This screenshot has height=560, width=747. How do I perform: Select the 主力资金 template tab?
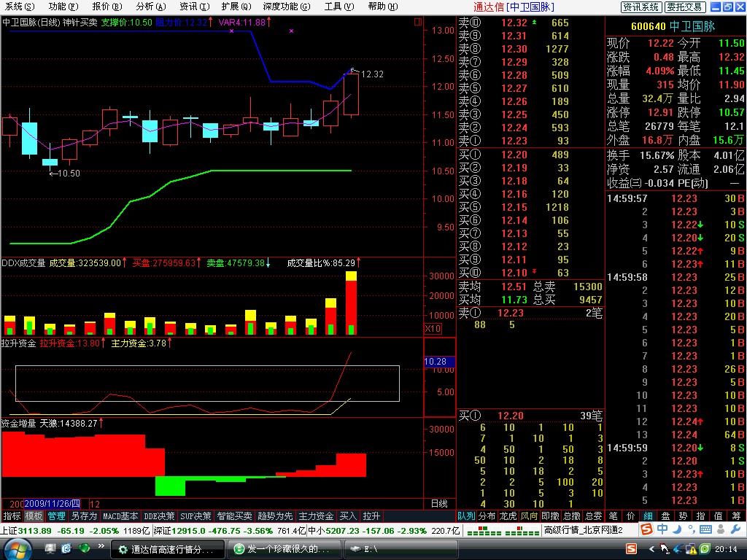pos(316,516)
